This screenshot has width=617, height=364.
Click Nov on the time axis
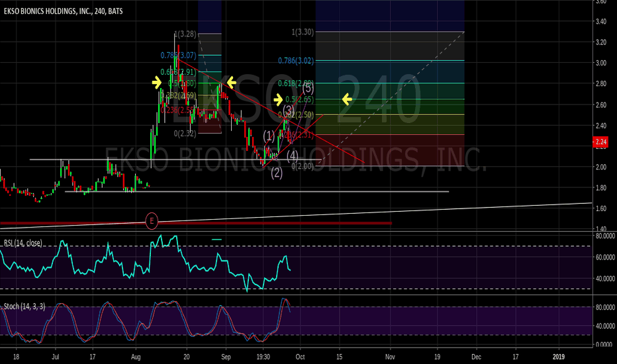pos(390,357)
